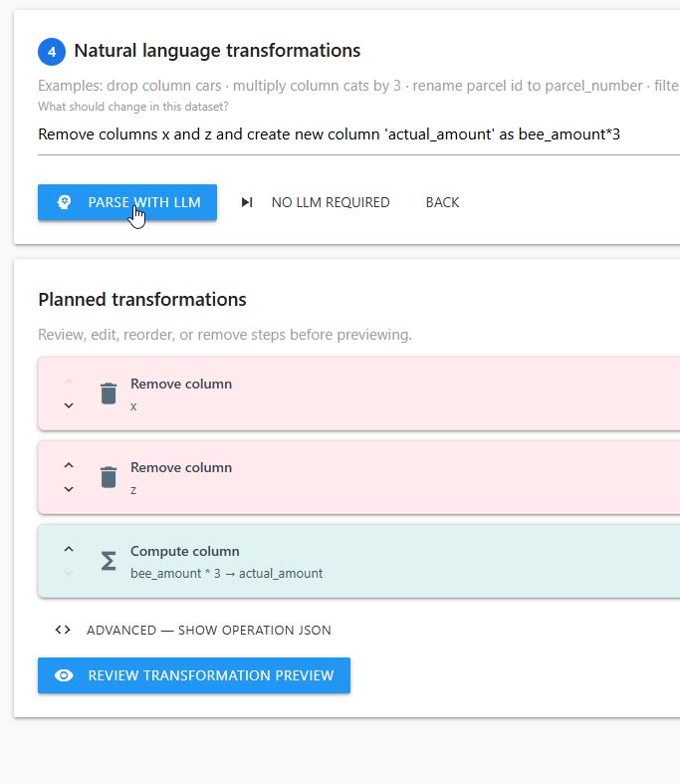Click the natural language transformation text field
The image size is (680, 784).
click(x=358, y=134)
